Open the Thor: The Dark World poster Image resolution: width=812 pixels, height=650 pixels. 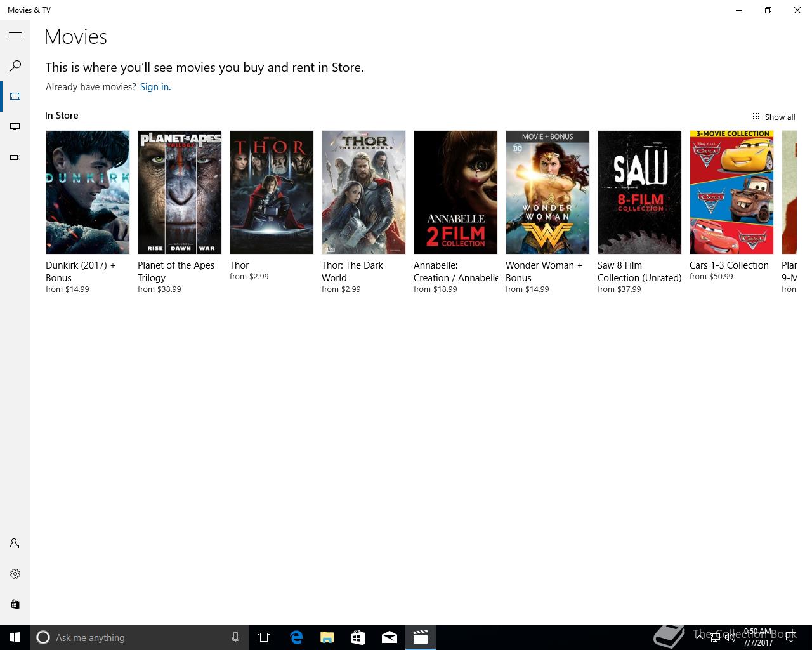363,192
